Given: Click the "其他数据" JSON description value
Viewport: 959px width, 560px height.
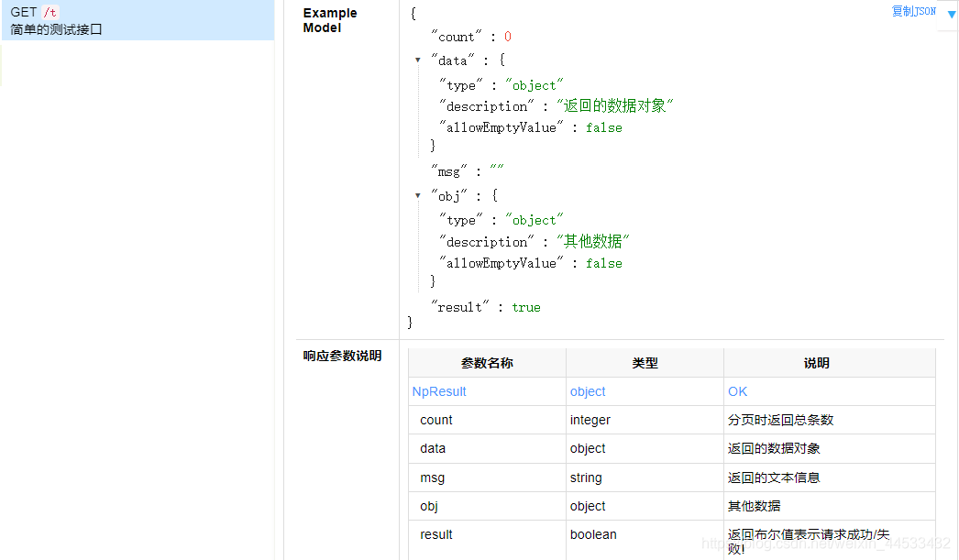Looking at the screenshot, I should (592, 241).
